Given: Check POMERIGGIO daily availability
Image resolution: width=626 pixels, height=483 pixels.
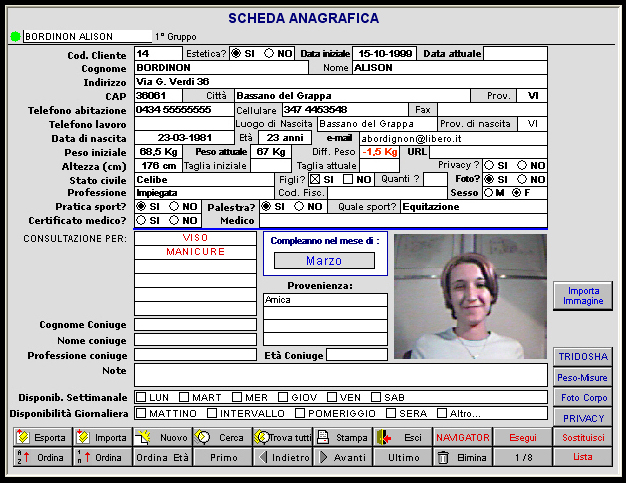Looking at the screenshot, I should coord(300,413).
